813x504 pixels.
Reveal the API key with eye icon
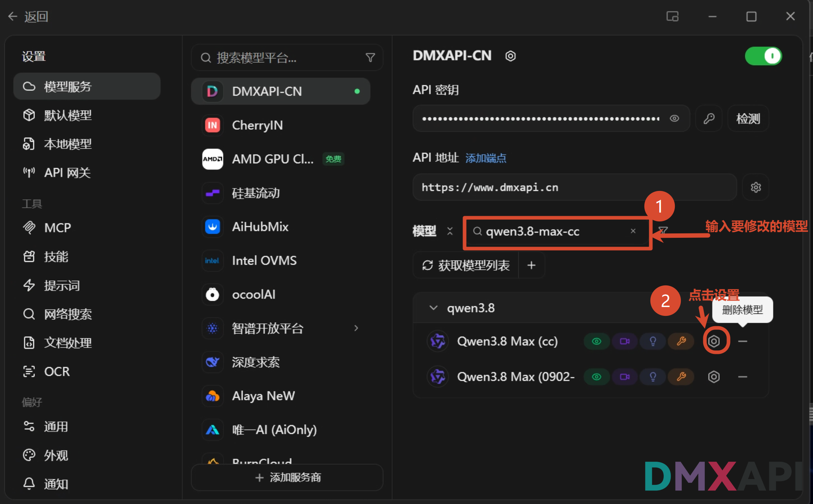674,118
